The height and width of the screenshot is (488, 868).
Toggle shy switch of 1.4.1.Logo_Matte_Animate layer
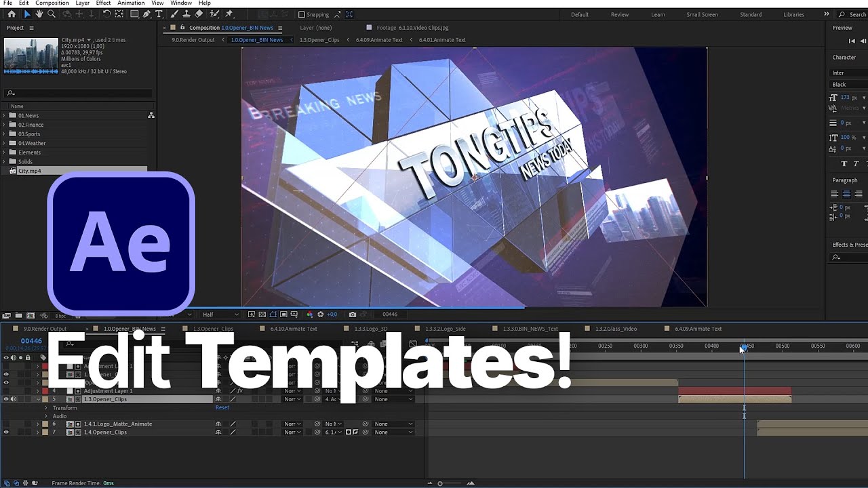[218, 424]
